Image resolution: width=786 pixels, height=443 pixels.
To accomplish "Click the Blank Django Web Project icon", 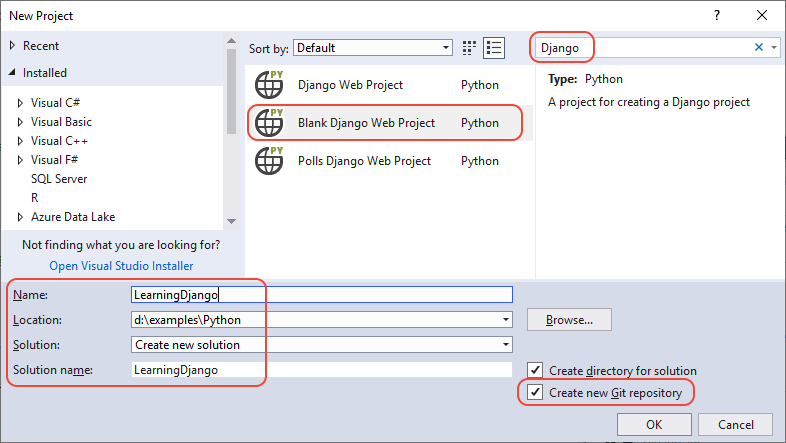I will click(x=270, y=123).
